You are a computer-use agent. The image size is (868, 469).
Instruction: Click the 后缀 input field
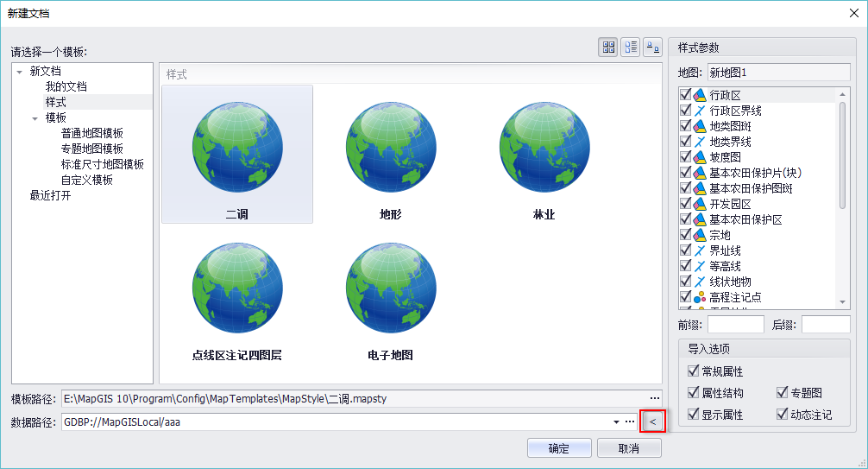(826, 324)
